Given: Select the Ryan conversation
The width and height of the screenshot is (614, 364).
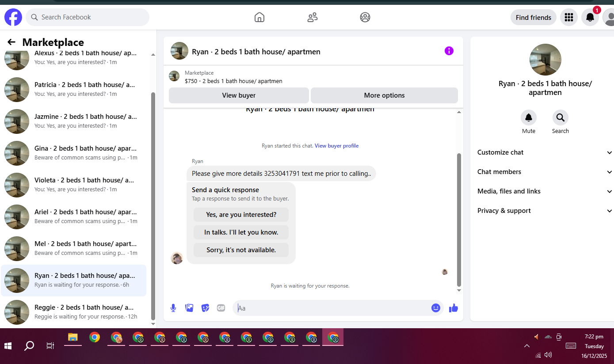Looking at the screenshot, I should [x=74, y=281].
